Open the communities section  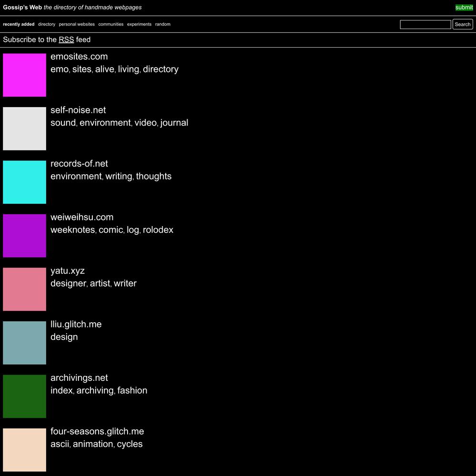pos(111,24)
